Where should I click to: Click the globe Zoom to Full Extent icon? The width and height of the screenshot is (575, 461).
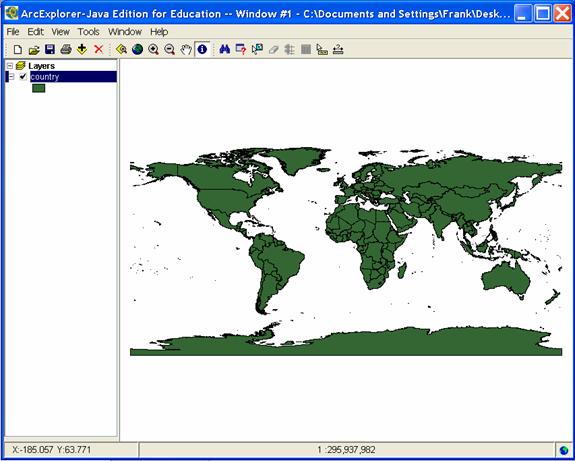click(138, 49)
